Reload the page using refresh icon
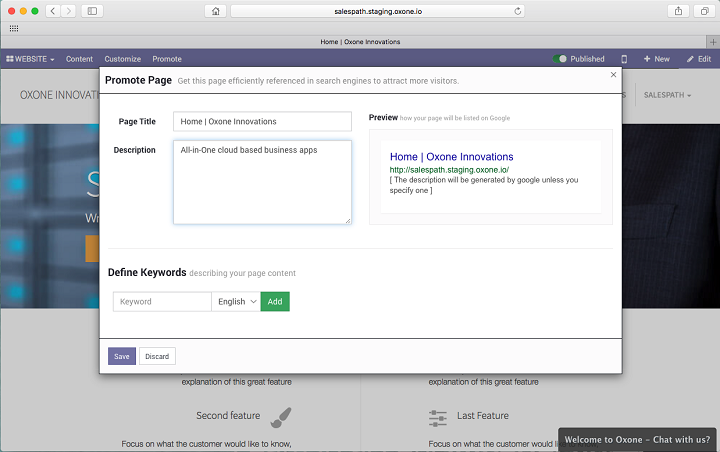 (518, 11)
